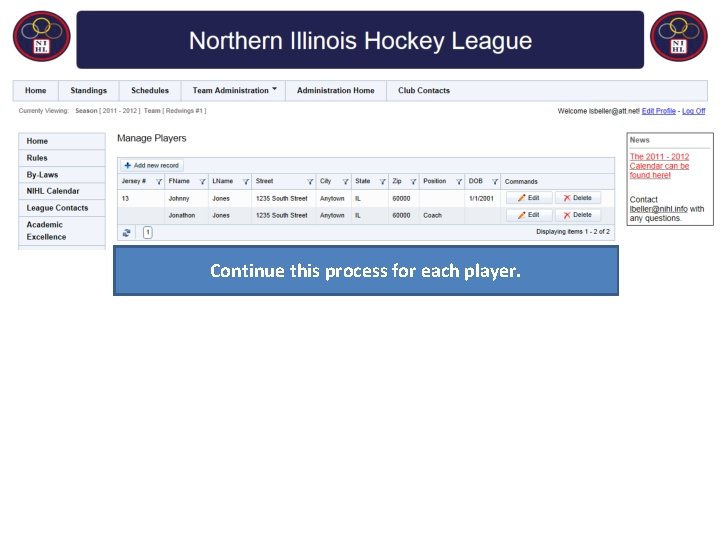Image resolution: width=720 pixels, height=540 pixels.
Task: Open Administration Home menu item
Action: pyautogui.click(x=336, y=90)
